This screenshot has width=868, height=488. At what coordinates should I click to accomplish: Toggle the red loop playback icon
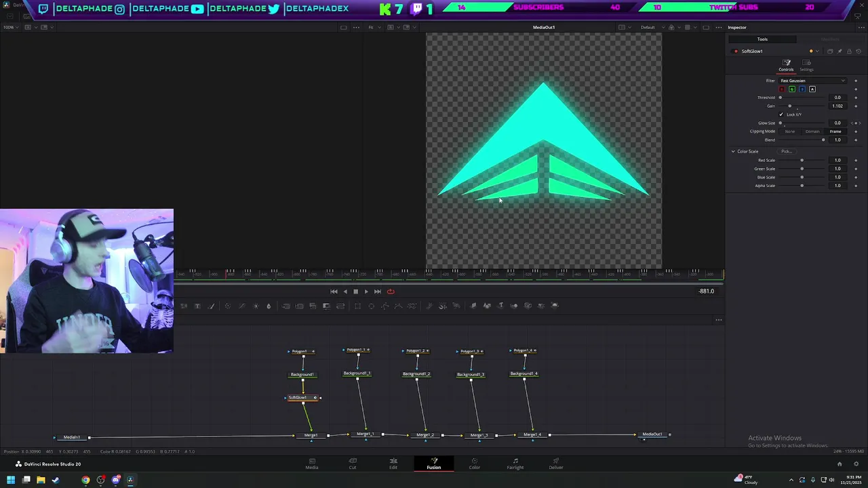391,291
